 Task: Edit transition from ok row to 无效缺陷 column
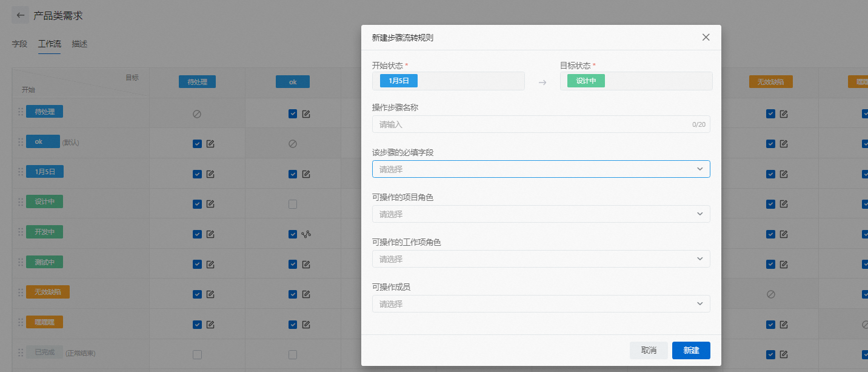784,144
